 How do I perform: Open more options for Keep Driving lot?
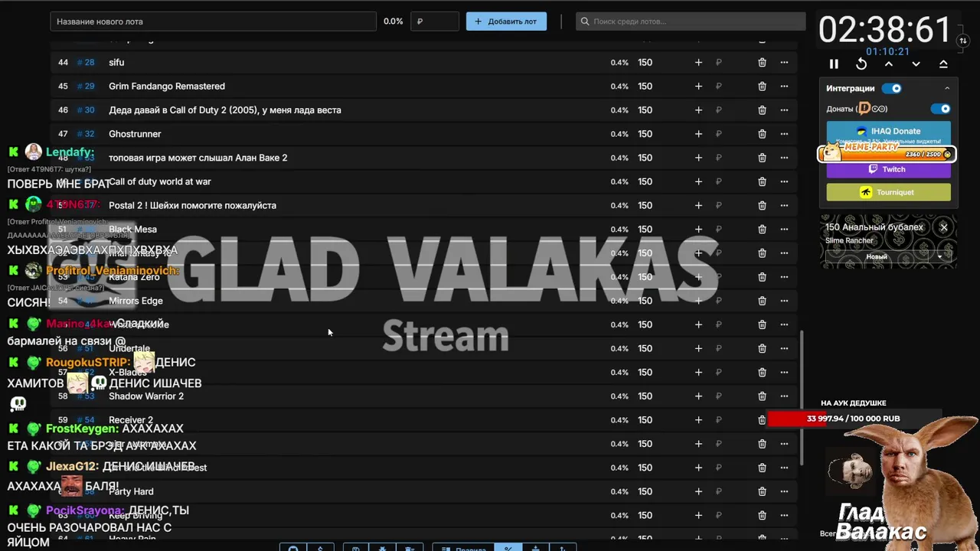(784, 515)
